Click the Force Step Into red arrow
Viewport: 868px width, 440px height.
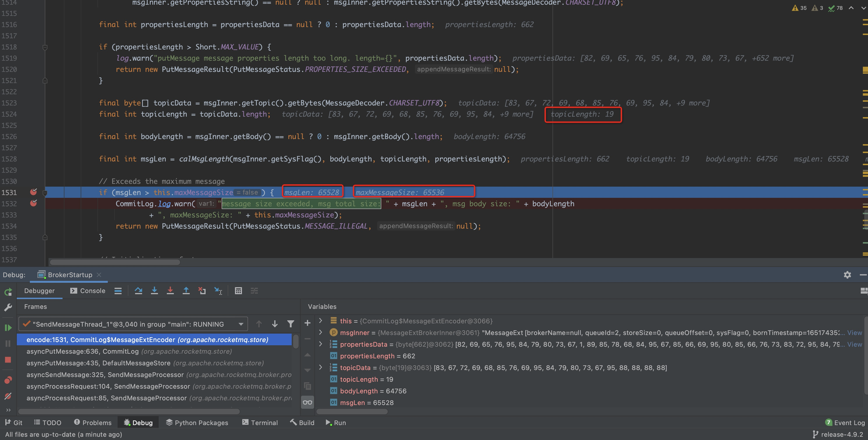pyautogui.click(x=170, y=291)
